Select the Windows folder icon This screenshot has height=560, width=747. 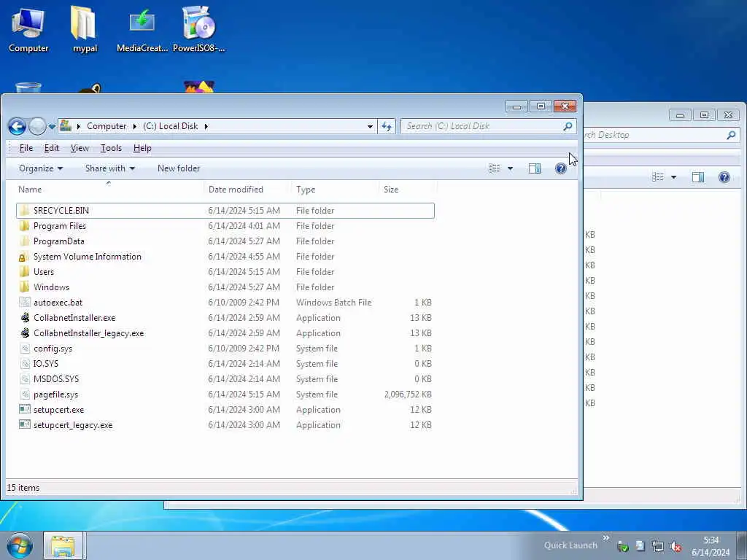pyautogui.click(x=24, y=287)
